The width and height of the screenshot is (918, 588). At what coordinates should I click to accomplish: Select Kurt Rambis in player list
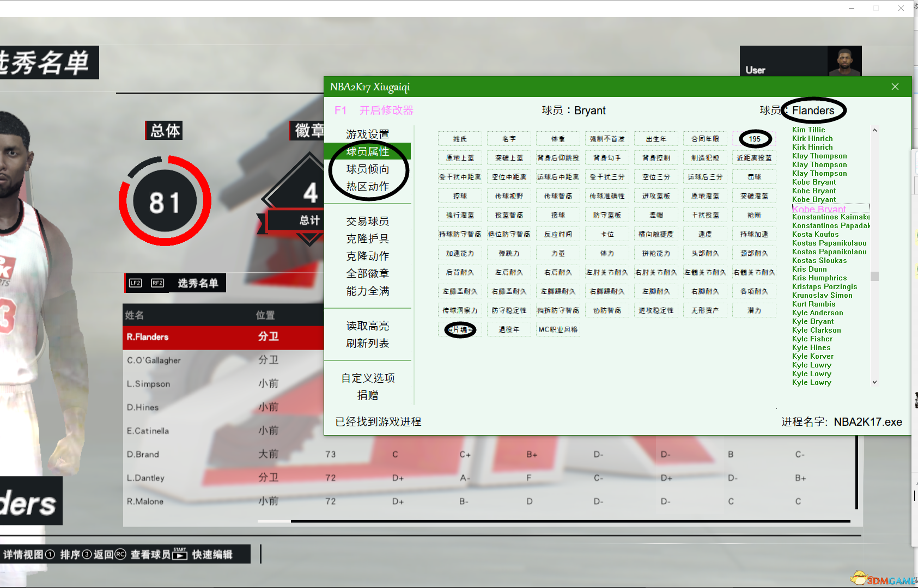[x=813, y=304]
